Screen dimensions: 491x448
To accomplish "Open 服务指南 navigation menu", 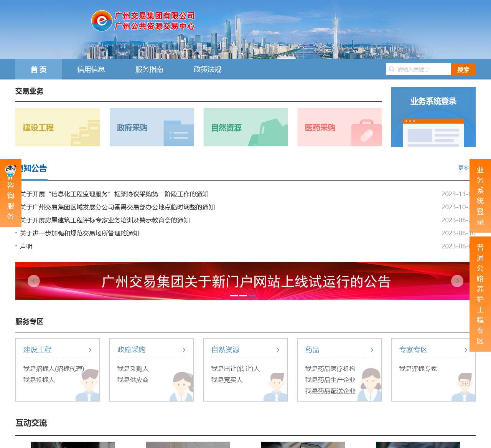I will (x=149, y=69).
